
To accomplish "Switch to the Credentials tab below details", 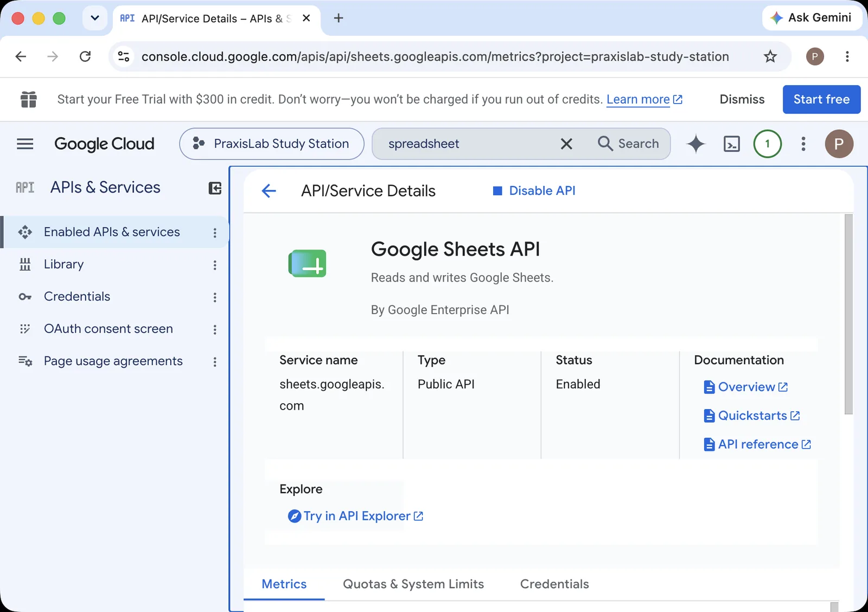I will [554, 584].
